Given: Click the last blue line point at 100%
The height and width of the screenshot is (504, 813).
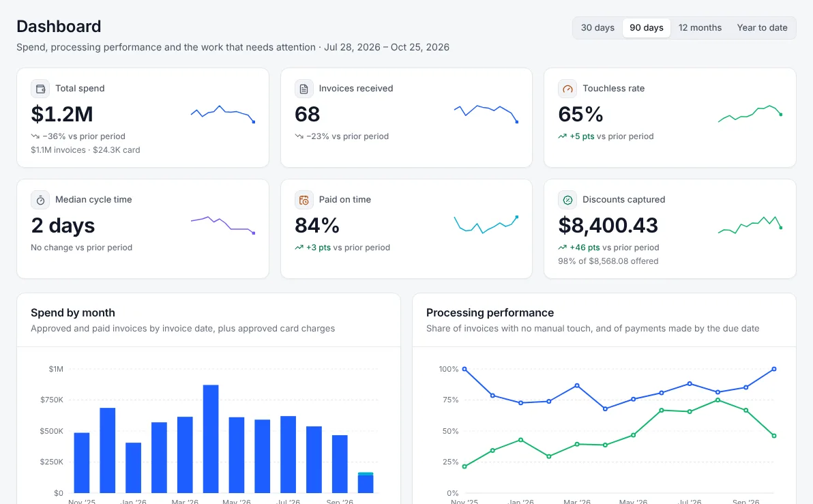Looking at the screenshot, I should click(x=774, y=369).
